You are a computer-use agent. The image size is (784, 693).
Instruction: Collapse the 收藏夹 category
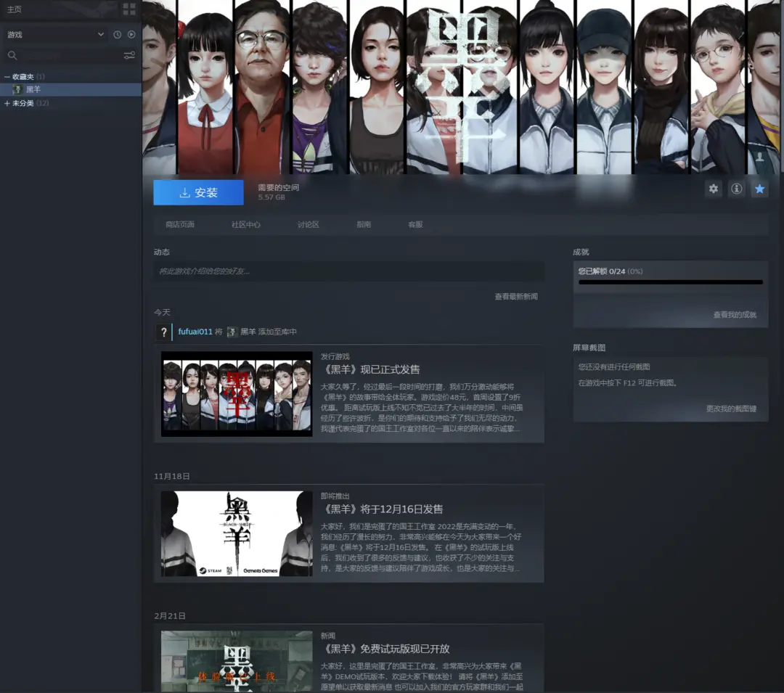7,76
